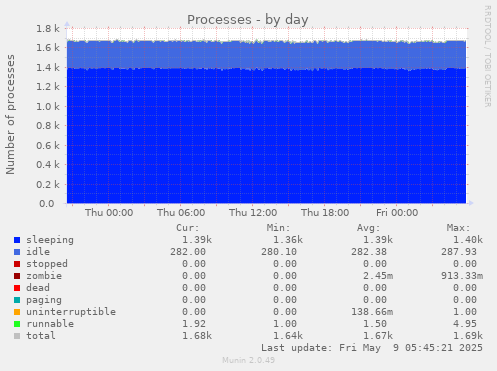This screenshot has height=371, width=497.
Task: Click the 'Max:' column header
Action: pos(458,228)
